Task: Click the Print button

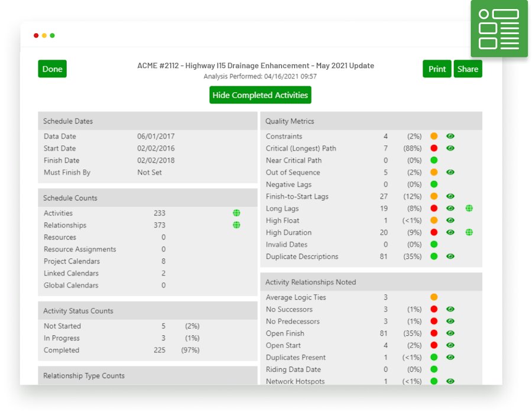Action: pos(437,69)
